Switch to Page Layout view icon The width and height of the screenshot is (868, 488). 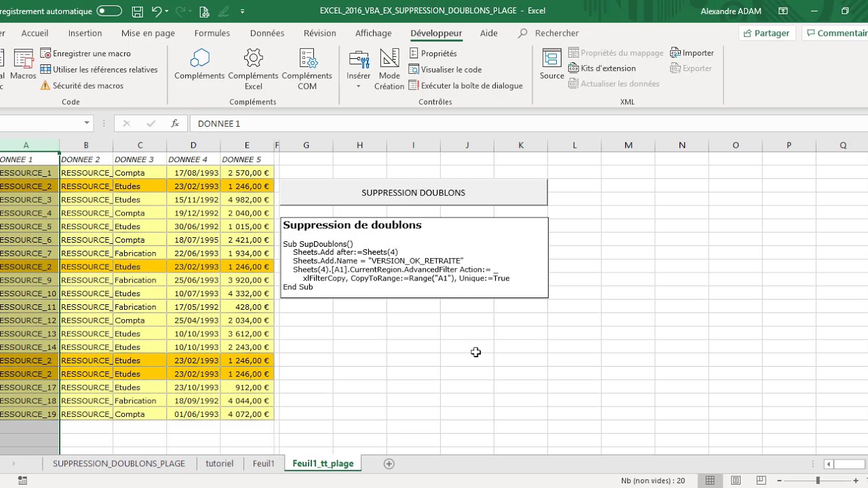click(736, 481)
